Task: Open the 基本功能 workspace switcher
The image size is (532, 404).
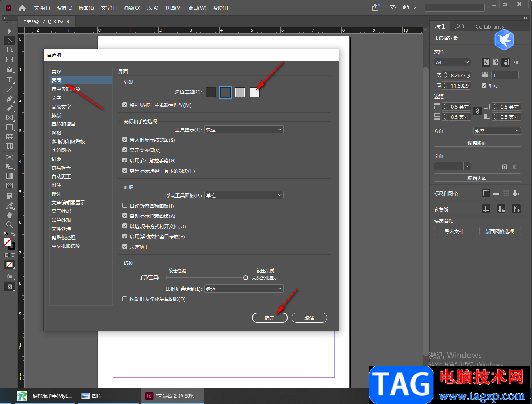Action: click(x=403, y=8)
